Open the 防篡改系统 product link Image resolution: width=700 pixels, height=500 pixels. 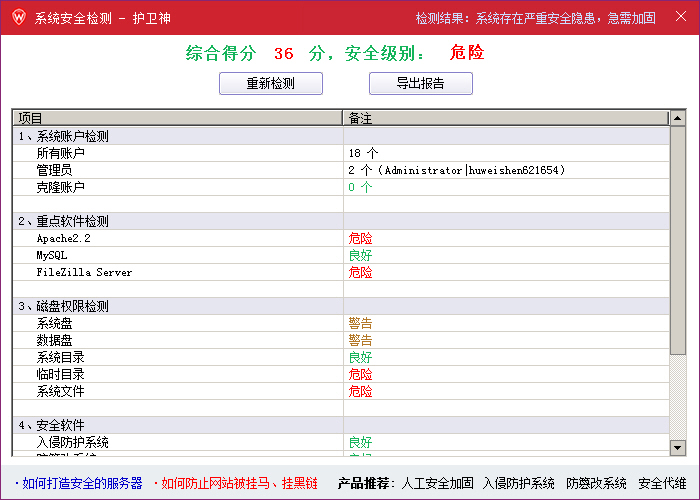coord(596,483)
